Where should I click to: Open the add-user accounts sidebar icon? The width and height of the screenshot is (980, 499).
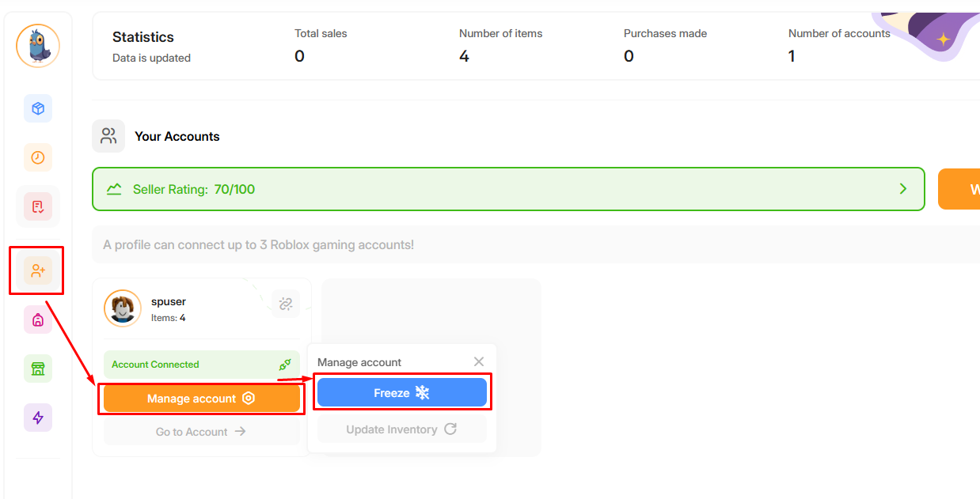pos(38,270)
